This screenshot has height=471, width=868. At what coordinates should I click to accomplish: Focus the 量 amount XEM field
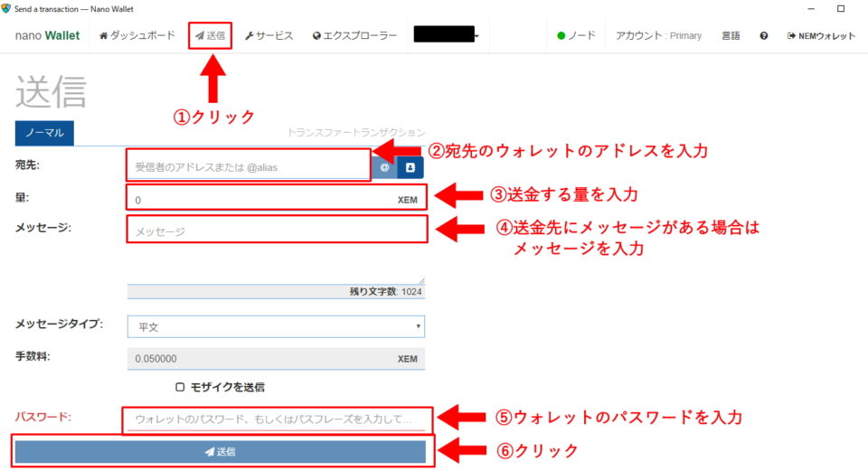pos(277,199)
